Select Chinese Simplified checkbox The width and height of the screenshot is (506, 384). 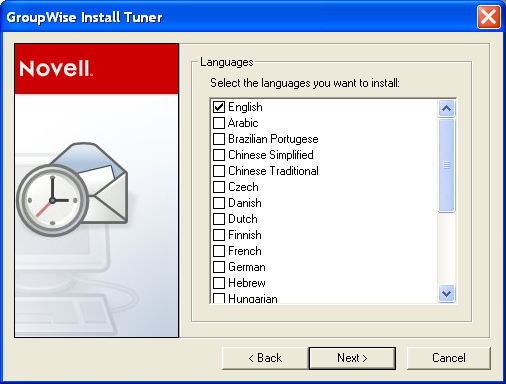click(219, 155)
